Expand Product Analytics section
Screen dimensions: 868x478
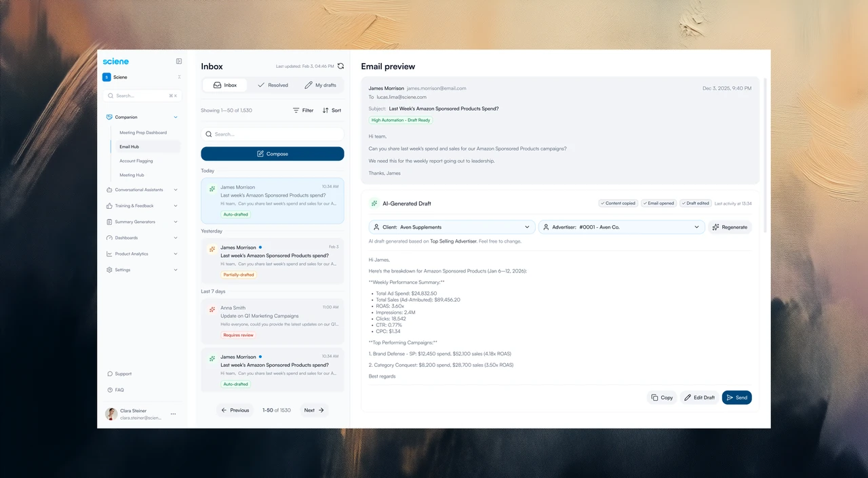coord(142,254)
